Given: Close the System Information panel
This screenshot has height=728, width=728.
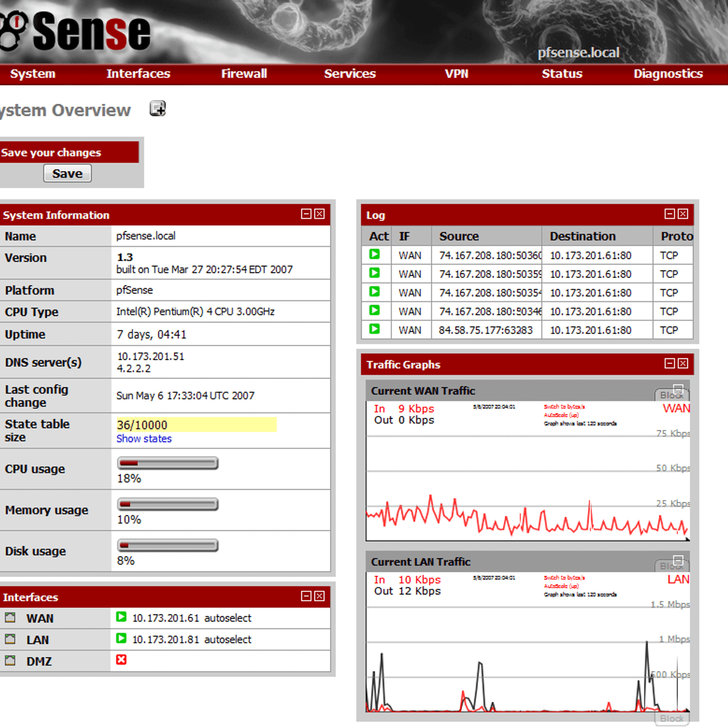Looking at the screenshot, I should (320, 214).
